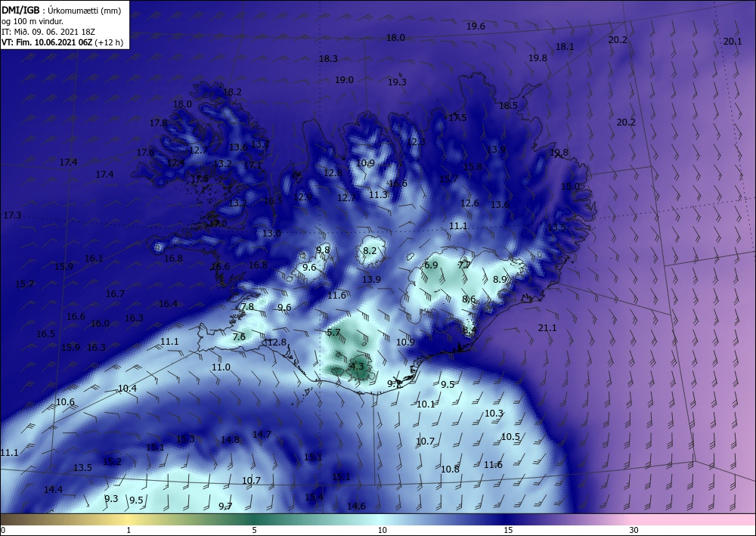Click the map value 7.7

point(464,265)
